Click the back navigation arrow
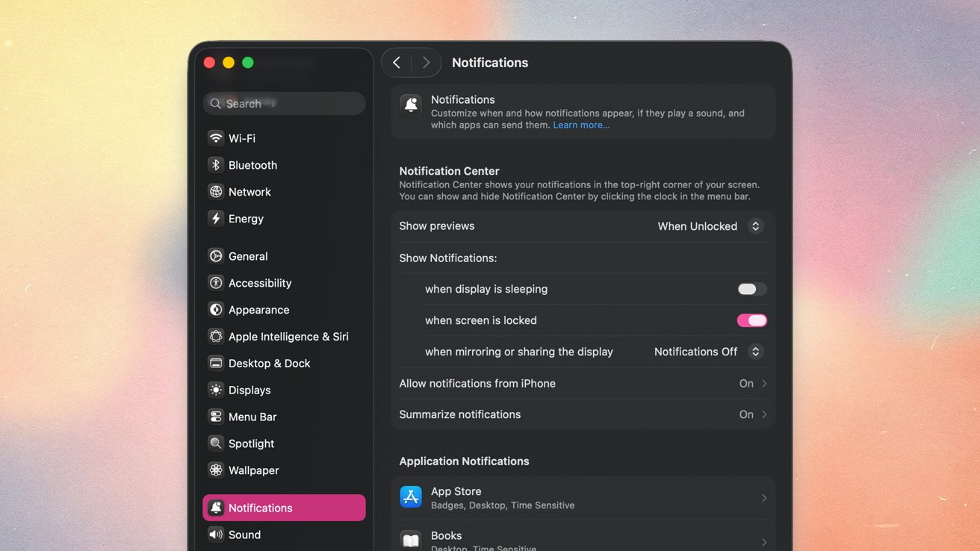980x551 pixels. coord(397,62)
